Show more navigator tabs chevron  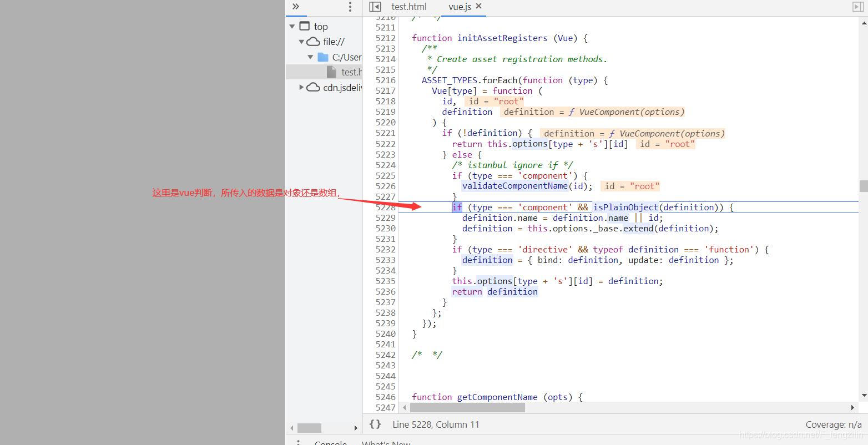tap(296, 7)
